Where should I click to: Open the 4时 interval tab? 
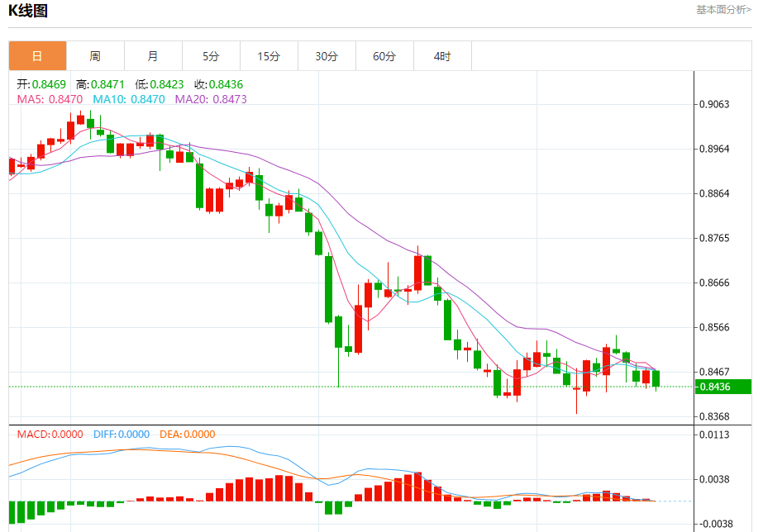[443, 56]
